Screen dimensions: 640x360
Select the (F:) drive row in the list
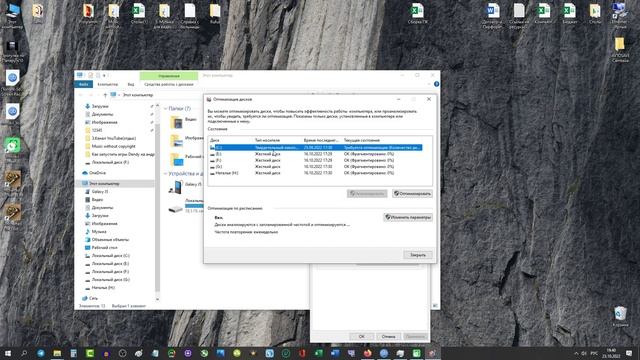[x=316, y=160]
